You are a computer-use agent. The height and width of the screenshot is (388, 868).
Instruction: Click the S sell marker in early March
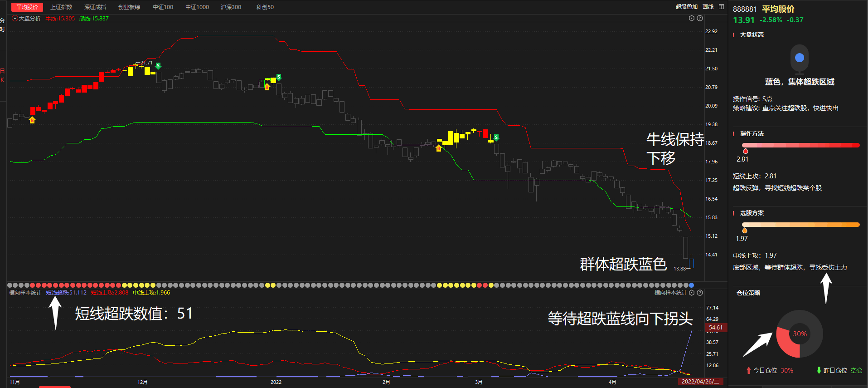(496, 138)
